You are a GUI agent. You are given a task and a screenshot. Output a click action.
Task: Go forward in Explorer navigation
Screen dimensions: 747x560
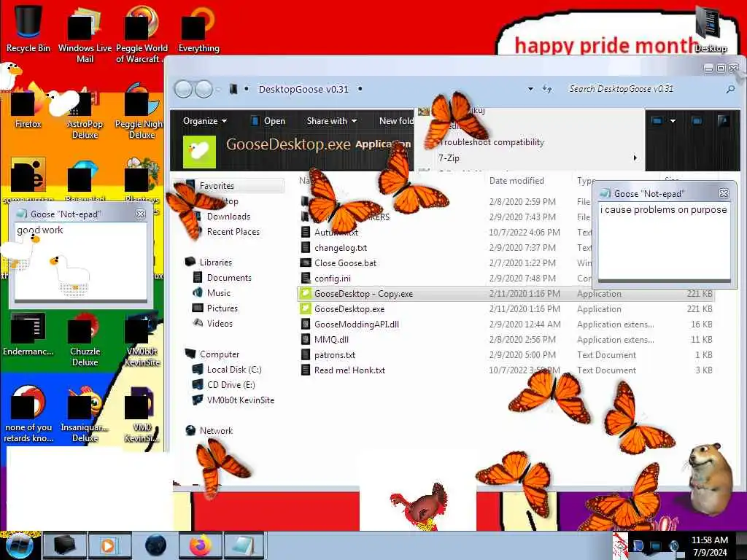tap(204, 90)
